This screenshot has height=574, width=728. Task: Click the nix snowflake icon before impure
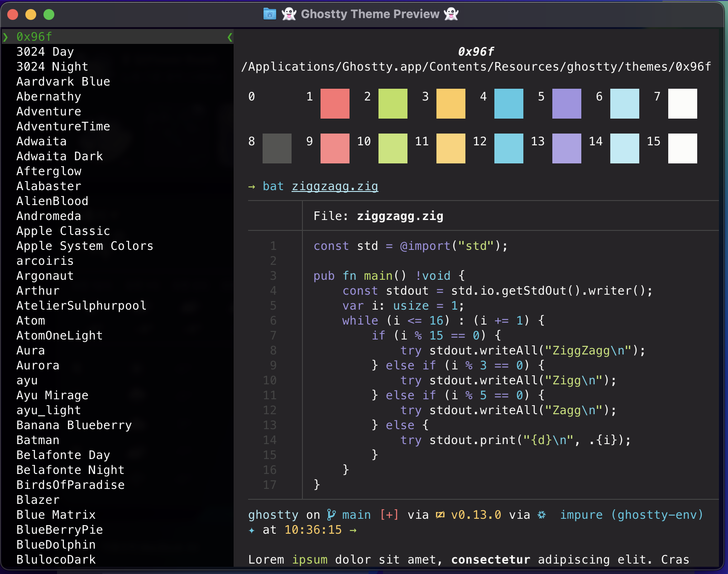coord(541,515)
